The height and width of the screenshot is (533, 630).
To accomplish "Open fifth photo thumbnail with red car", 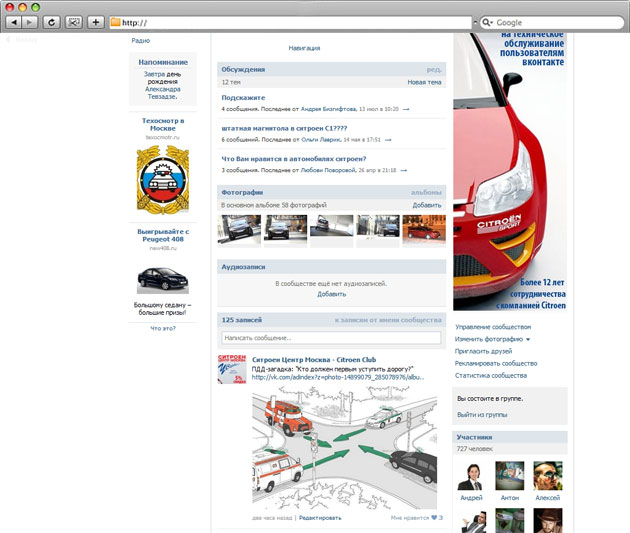I will (x=424, y=228).
